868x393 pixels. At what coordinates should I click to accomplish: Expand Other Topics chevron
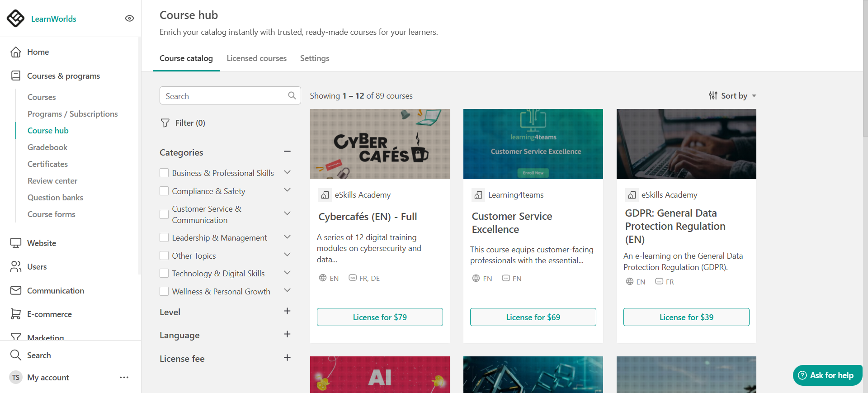point(287,255)
